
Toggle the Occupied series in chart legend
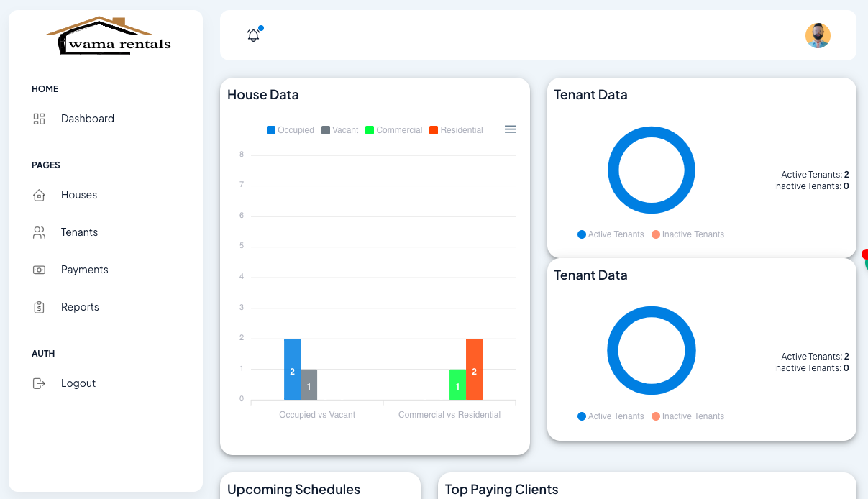291,130
